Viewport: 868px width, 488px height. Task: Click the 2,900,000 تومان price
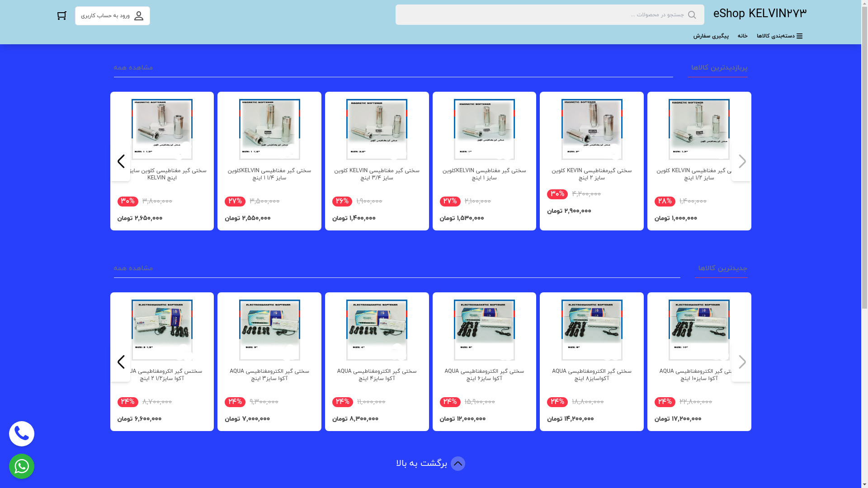pos(569,211)
